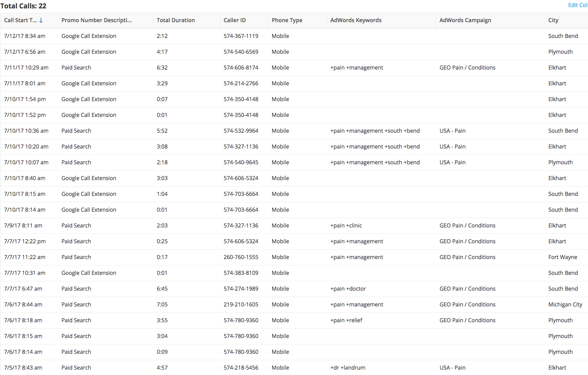Select keyword +pain +clinic
The image size is (588, 375).
point(346,225)
